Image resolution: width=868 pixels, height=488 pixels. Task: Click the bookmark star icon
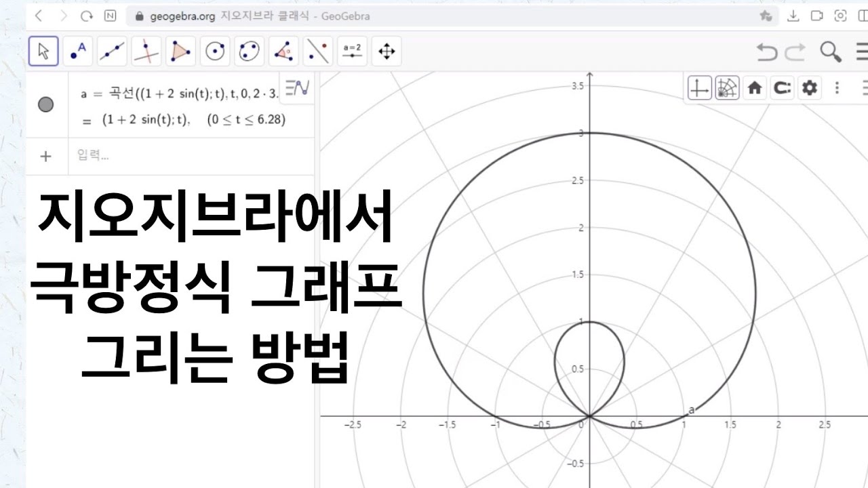click(766, 16)
